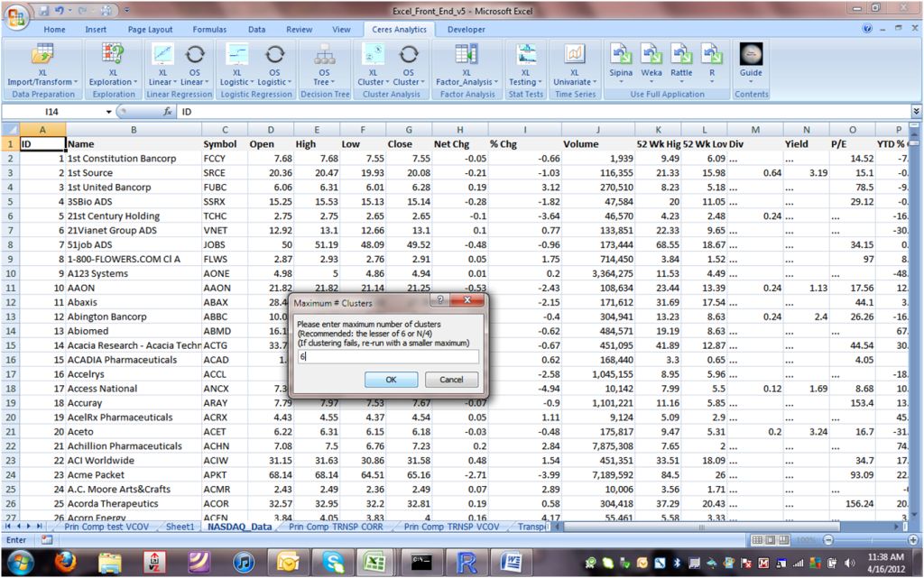Click help button in clusters dialog
The width and height of the screenshot is (924, 578).
point(439,300)
